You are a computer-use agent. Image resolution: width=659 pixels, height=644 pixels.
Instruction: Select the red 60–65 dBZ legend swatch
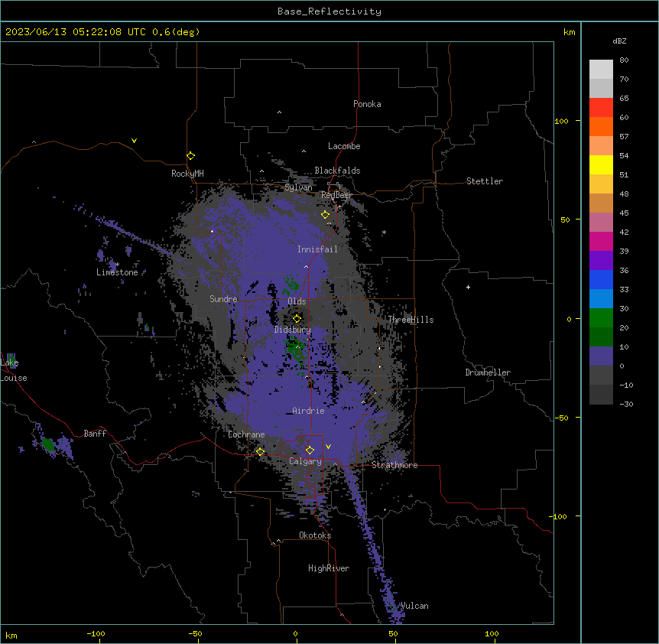(x=601, y=107)
